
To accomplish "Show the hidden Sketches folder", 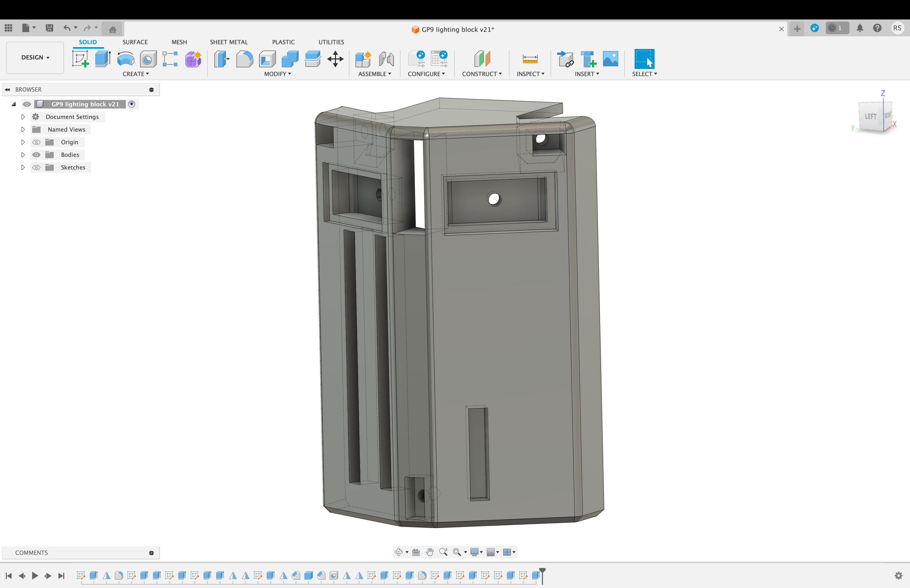I will point(36,167).
